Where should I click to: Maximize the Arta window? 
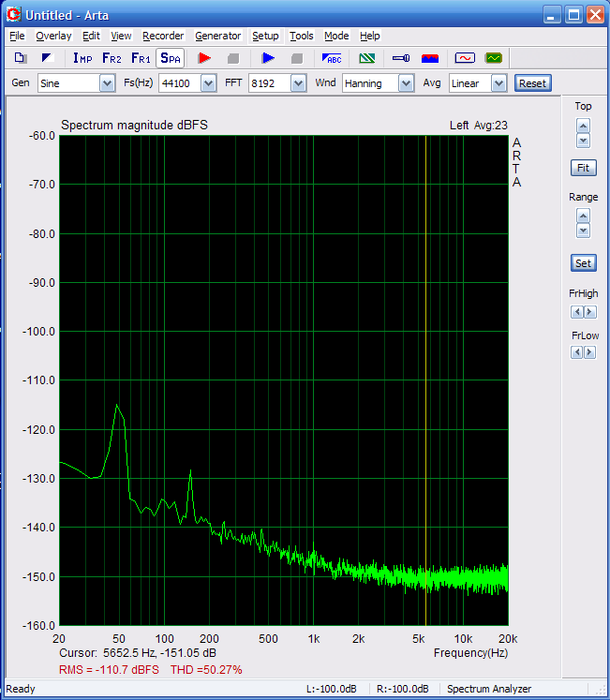[x=573, y=15]
